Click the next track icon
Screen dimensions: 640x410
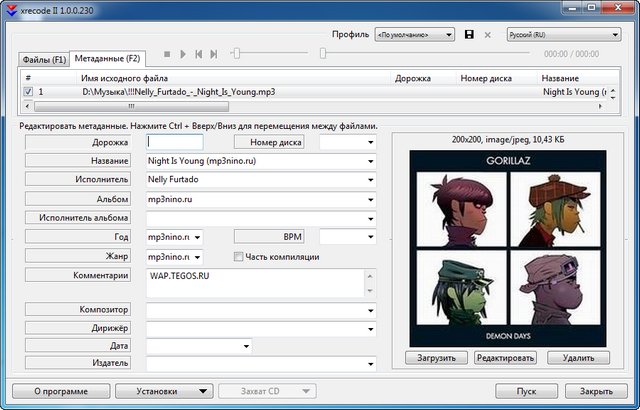click(215, 54)
